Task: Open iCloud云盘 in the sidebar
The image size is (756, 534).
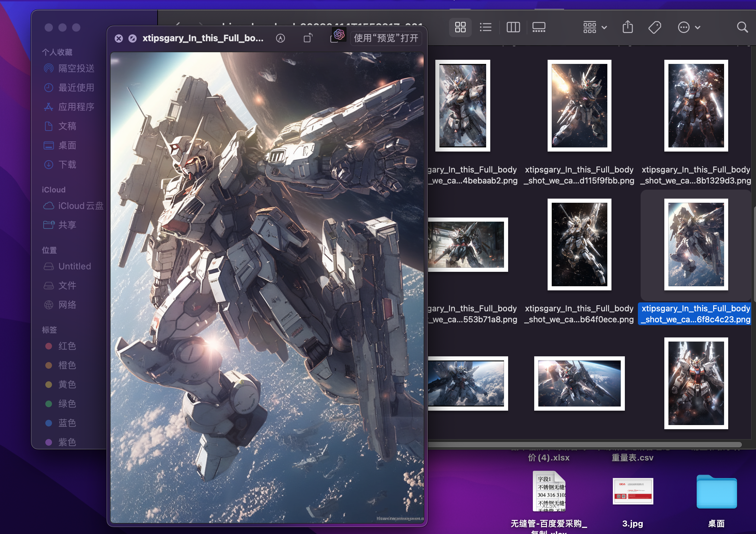Action: [73, 206]
